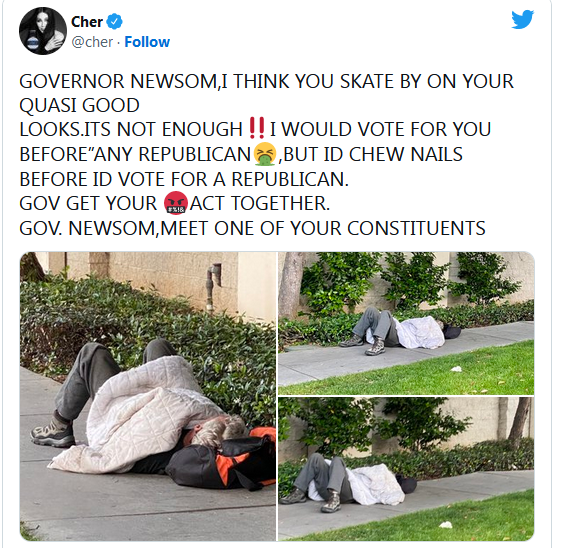
Task: Open the bottom-right sidewalk photo
Action: point(406,469)
